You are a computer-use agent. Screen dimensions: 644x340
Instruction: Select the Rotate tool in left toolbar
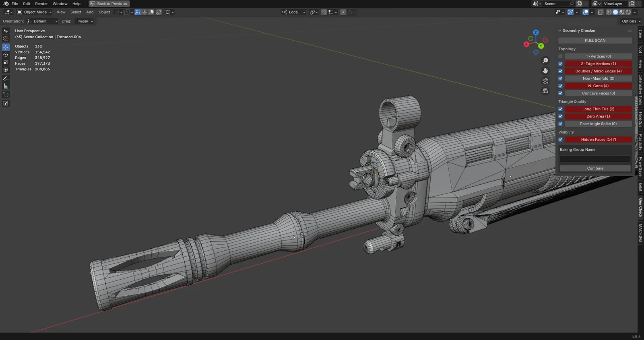6,55
